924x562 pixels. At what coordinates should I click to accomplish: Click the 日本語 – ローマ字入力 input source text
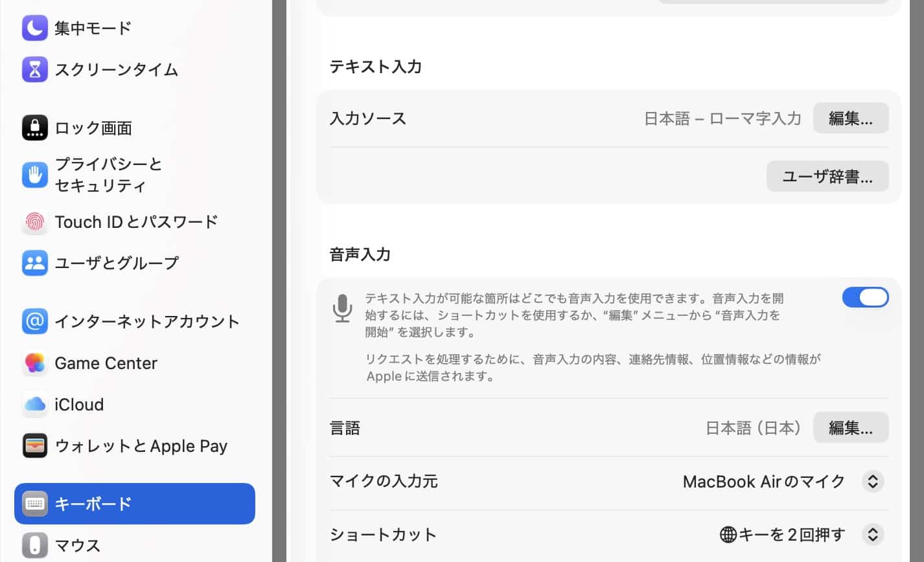coord(722,118)
